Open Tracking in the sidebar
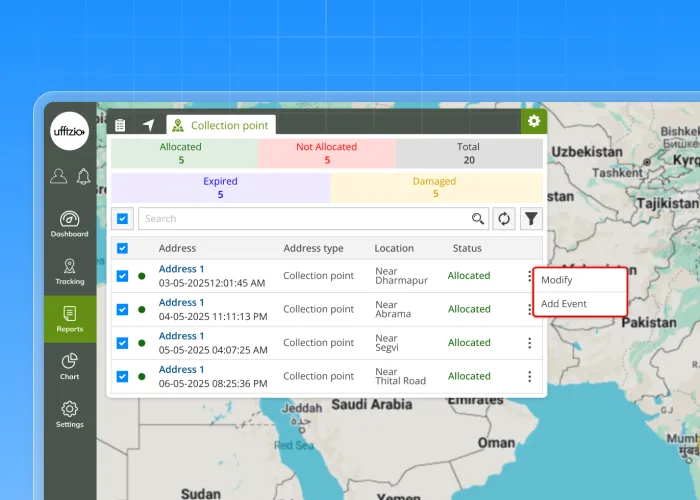This screenshot has width=700, height=500. [x=69, y=271]
